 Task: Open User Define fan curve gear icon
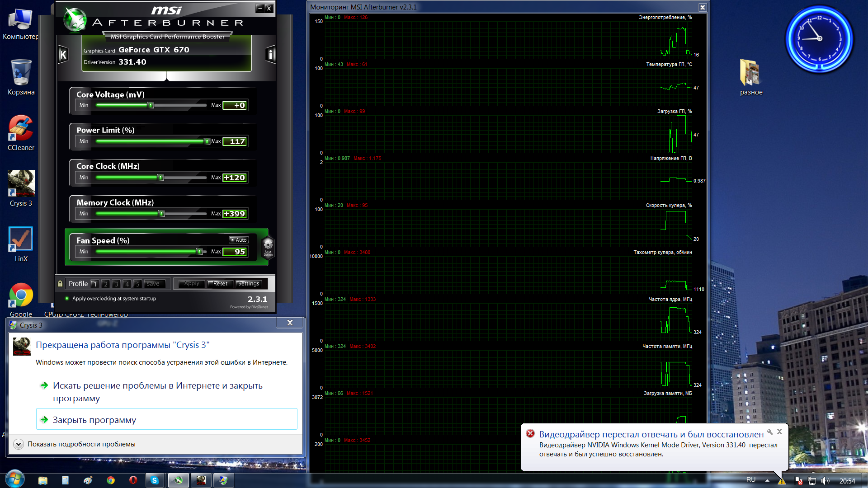(x=268, y=247)
